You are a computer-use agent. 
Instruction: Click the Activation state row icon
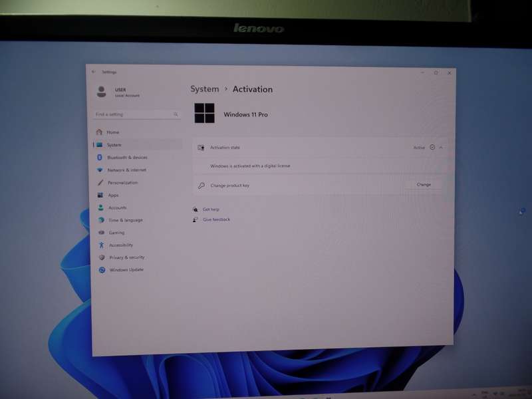[x=201, y=148]
